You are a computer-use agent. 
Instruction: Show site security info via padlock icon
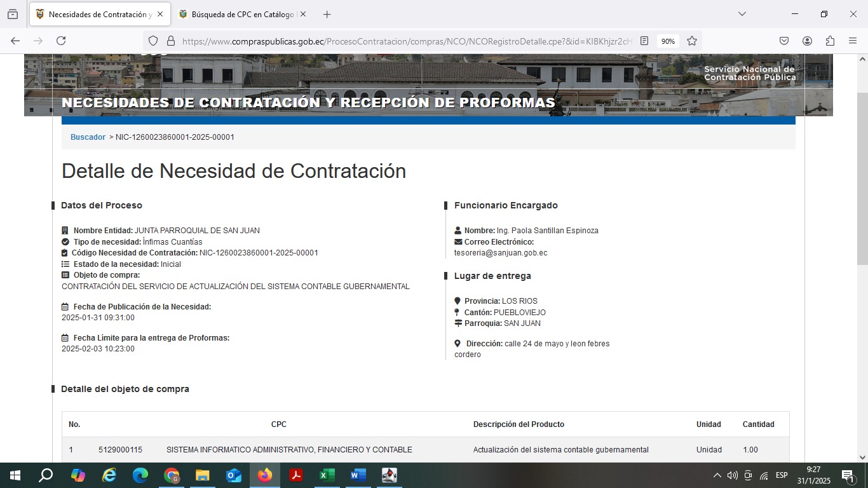[170, 41]
